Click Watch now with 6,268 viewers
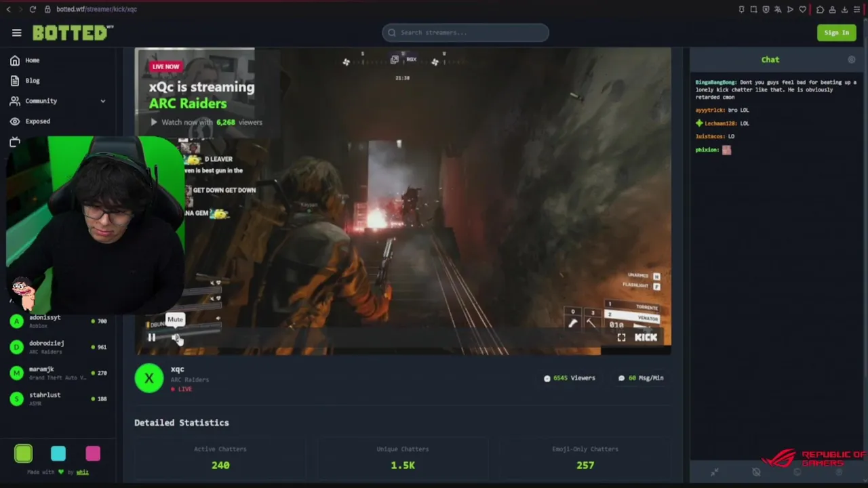868x488 pixels. 205,122
